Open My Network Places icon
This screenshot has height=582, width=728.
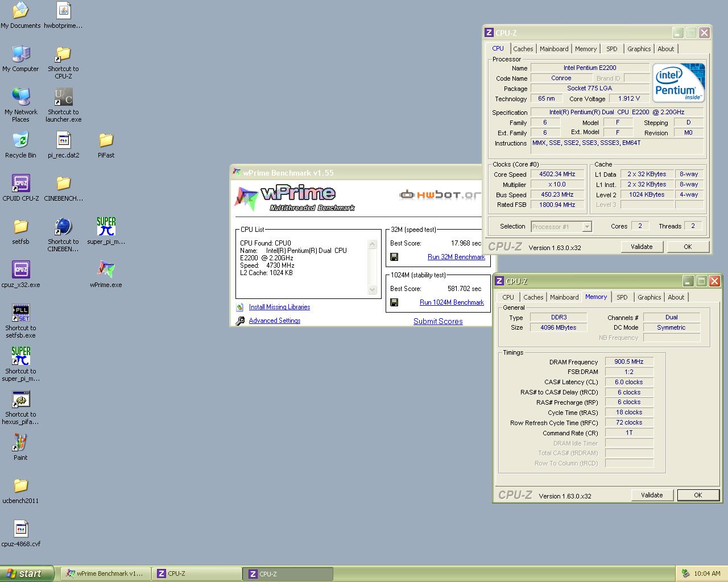pyautogui.click(x=20, y=106)
